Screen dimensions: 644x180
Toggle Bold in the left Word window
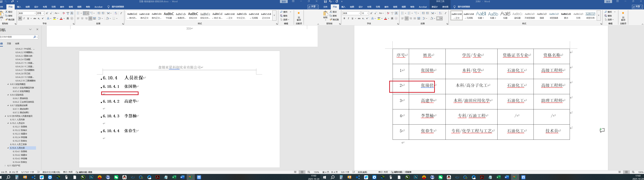click(x=20, y=18)
